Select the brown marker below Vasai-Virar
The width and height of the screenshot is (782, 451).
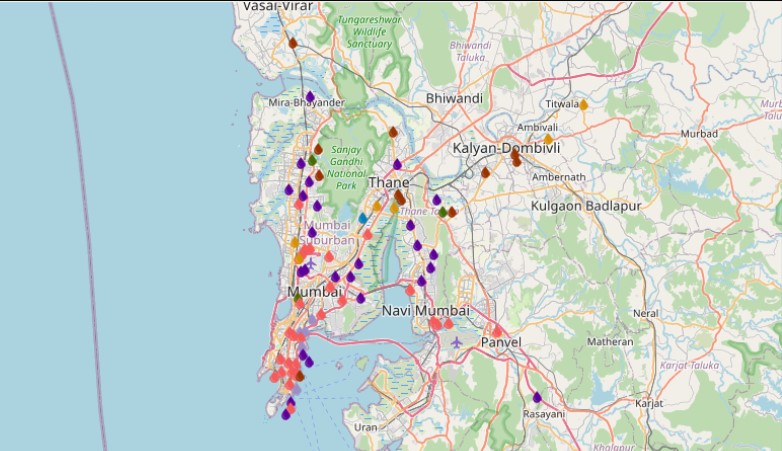tap(293, 43)
